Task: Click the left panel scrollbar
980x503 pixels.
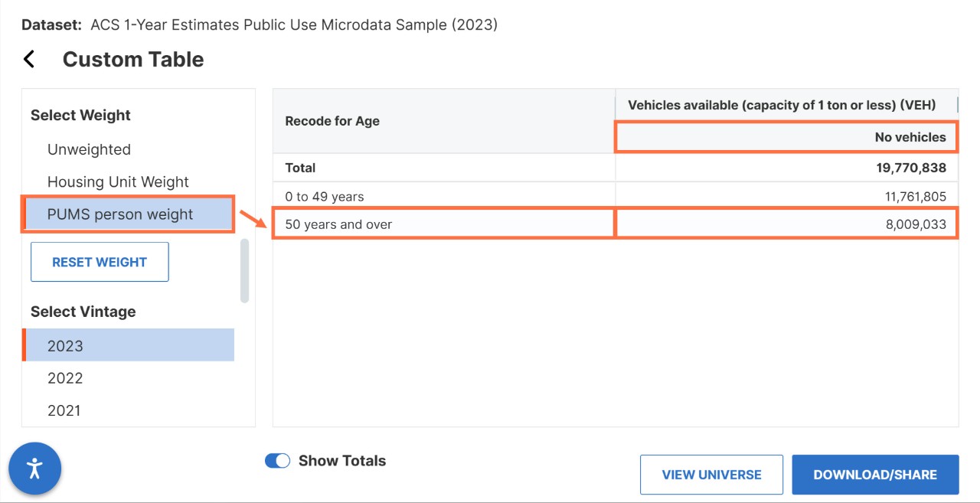Action: pos(244,270)
